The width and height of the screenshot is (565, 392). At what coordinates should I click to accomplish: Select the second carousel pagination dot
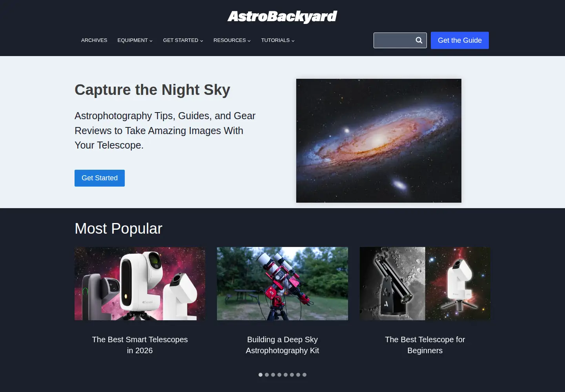pyautogui.click(x=267, y=375)
